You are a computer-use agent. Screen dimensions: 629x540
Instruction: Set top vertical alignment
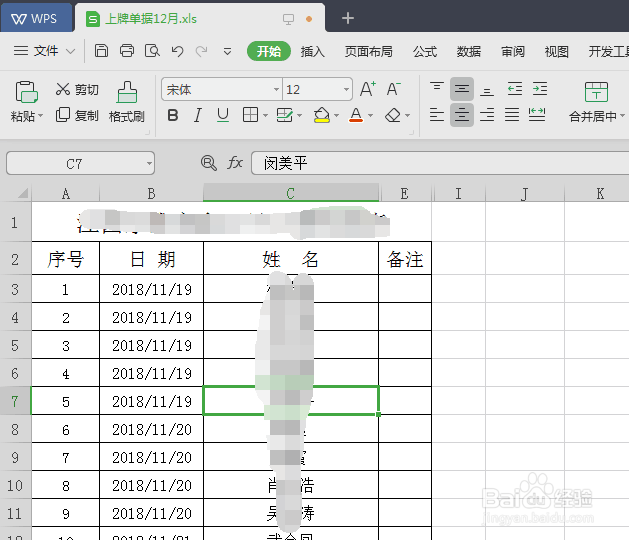437,88
